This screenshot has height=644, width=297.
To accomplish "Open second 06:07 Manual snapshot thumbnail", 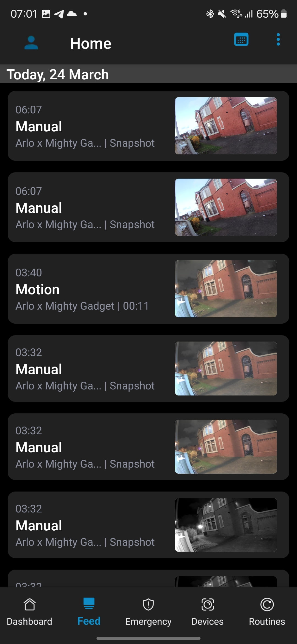I will pos(226,207).
